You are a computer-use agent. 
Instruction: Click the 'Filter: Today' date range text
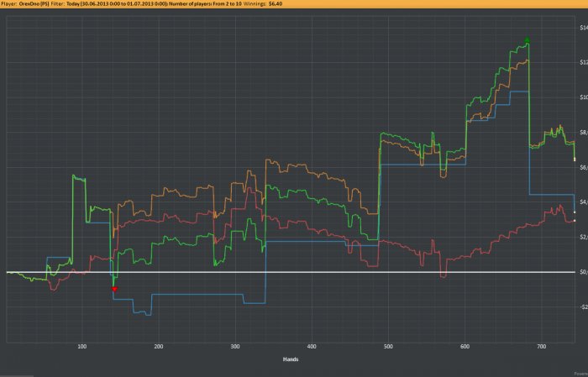pyautogui.click(x=108, y=3)
